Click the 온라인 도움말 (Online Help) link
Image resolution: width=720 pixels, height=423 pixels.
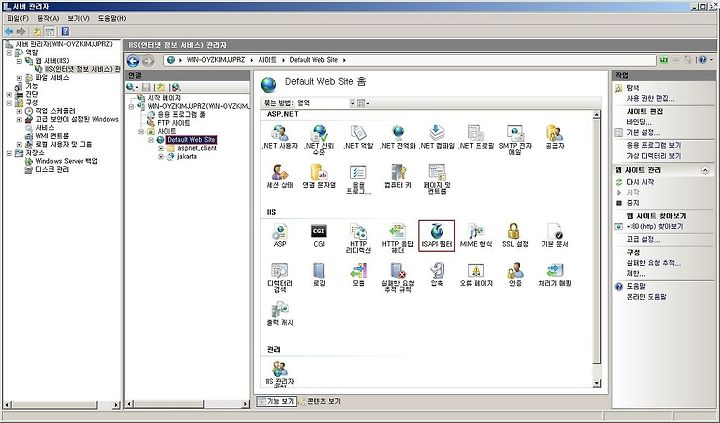(646, 297)
